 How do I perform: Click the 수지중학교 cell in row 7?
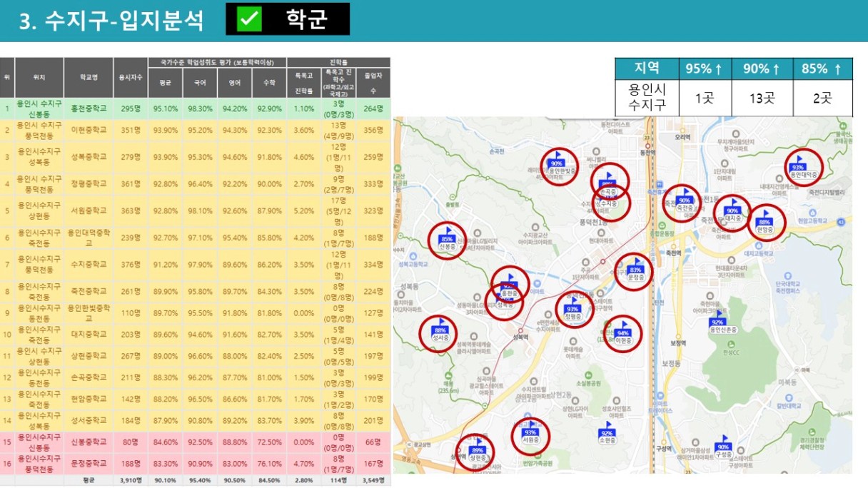point(89,264)
